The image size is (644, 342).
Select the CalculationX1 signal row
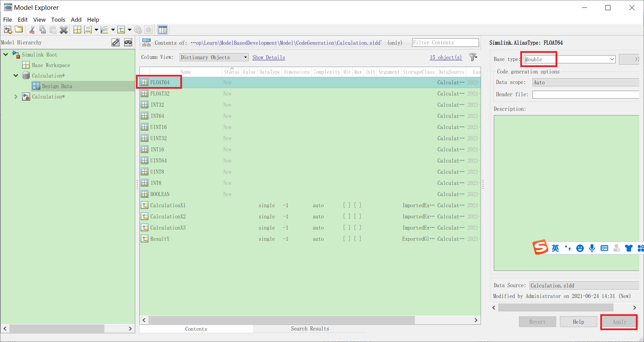tap(310, 205)
